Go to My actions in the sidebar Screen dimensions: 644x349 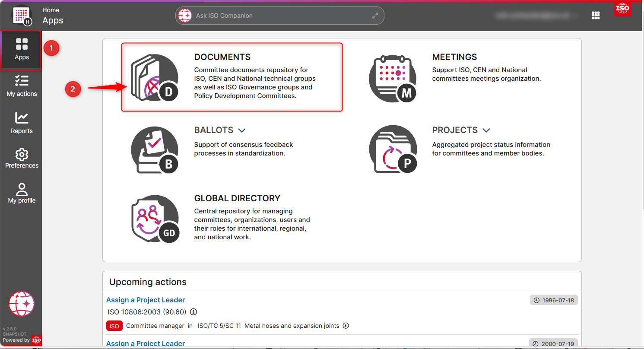(22, 86)
